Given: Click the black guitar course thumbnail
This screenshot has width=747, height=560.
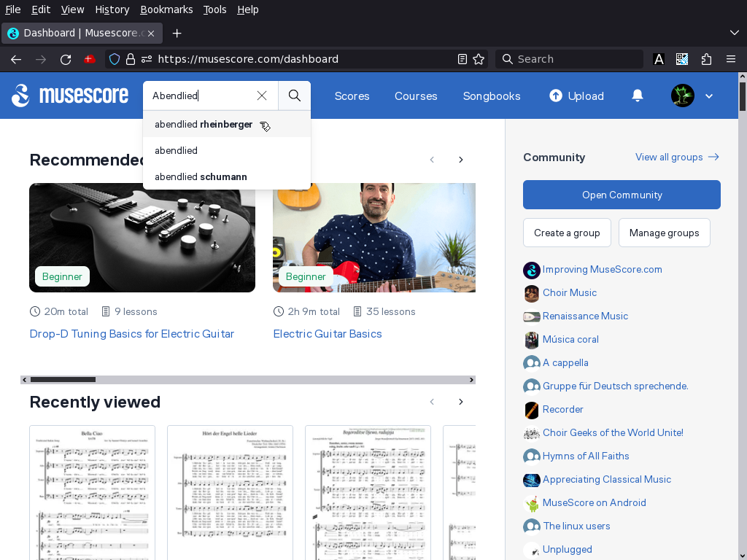Looking at the screenshot, I should point(142,238).
